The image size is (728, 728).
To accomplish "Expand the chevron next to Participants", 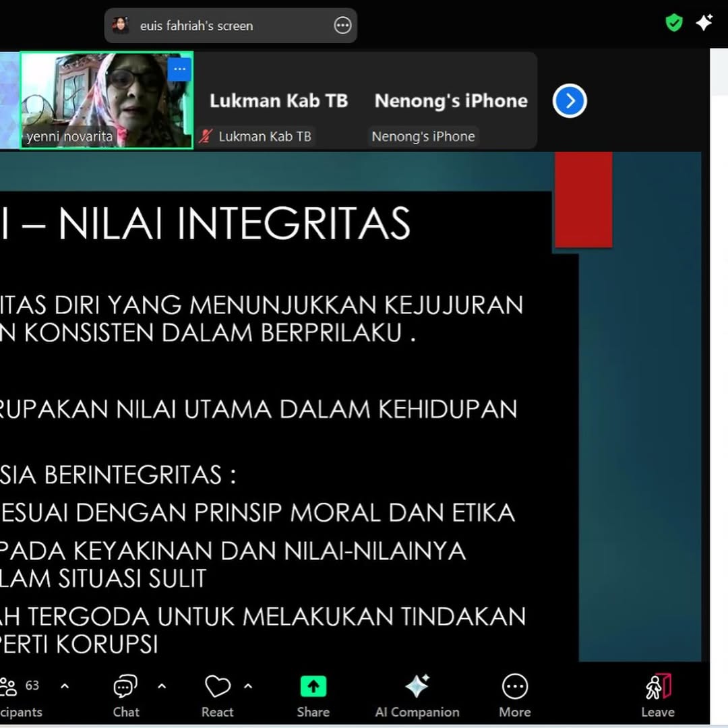I will [x=65, y=687].
